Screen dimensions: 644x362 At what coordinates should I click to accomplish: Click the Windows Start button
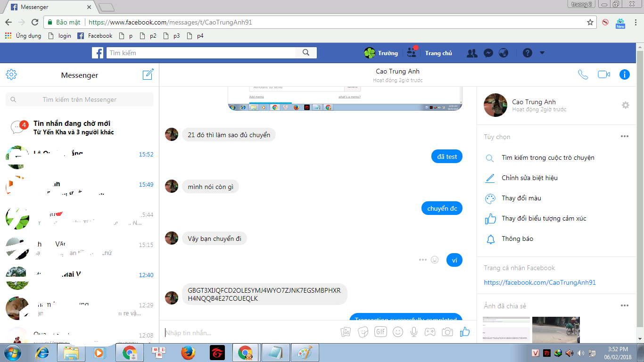click(13, 353)
